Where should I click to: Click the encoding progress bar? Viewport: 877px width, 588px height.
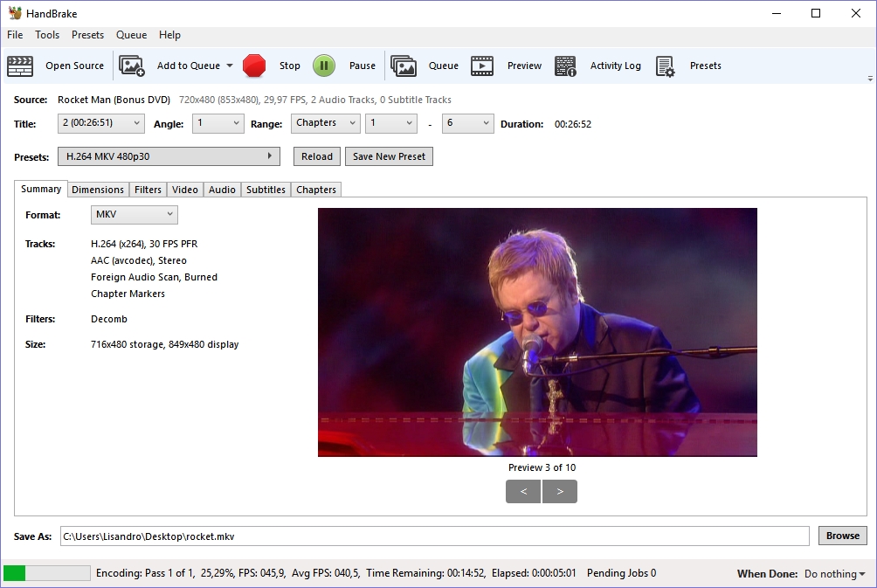(46, 573)
